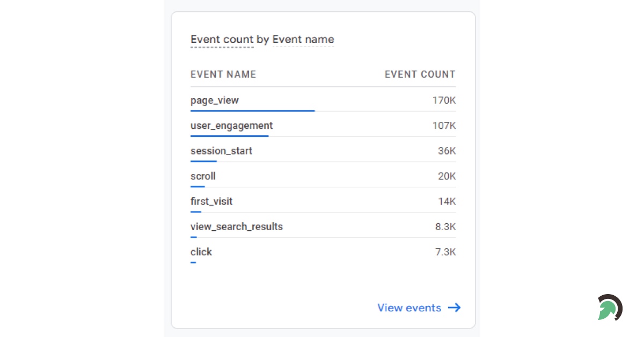Viewport: 644px width, 337px height.
Task: Click the session_start proportion bar
Action: (x=203, y=160)
